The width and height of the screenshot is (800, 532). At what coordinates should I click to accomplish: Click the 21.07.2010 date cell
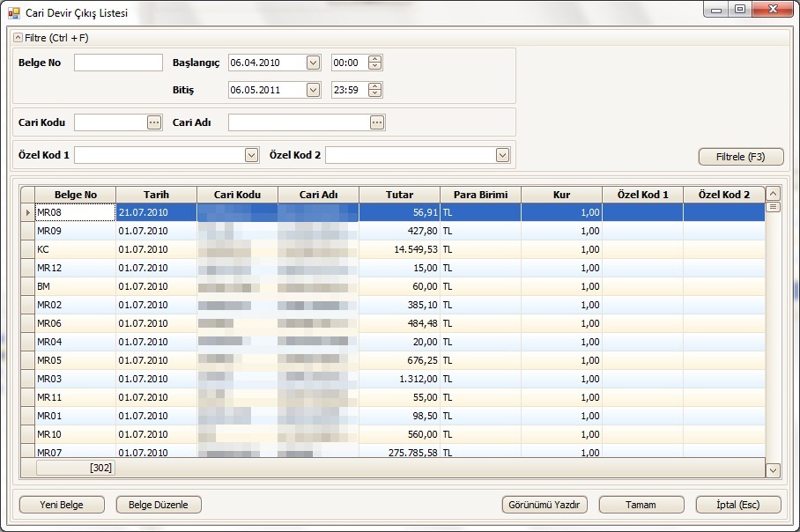[156, 212]
